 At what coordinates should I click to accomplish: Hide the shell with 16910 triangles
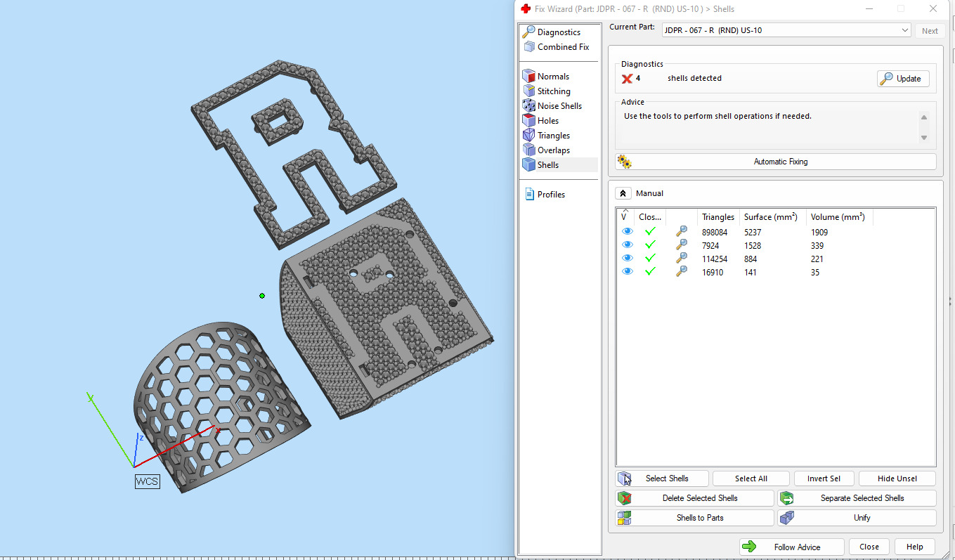pyautogui.click(x=627, y=272)
